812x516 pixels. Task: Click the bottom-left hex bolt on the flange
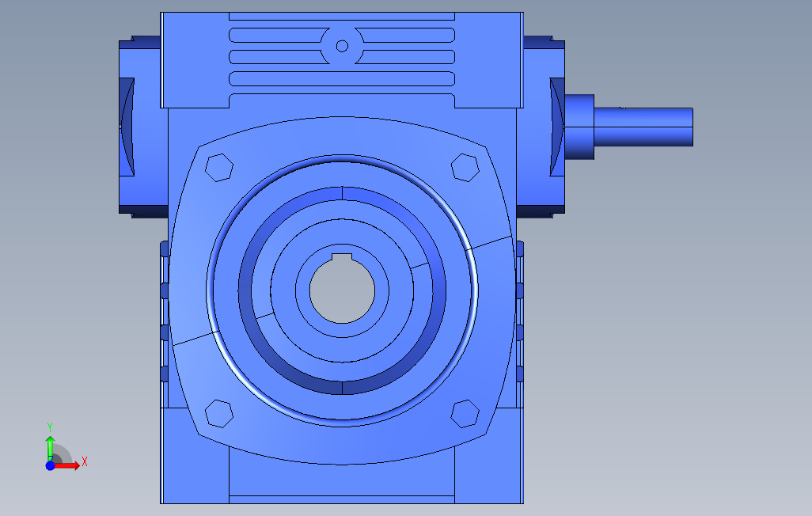click(x=219, y=413)
